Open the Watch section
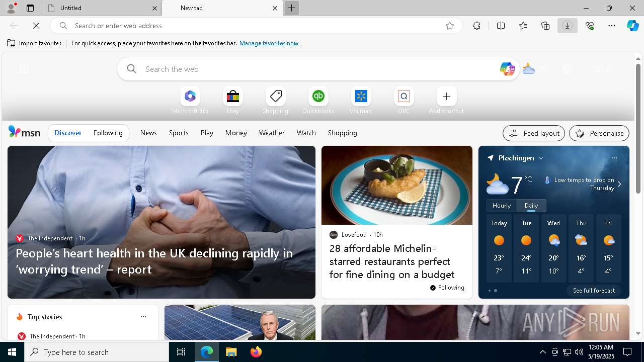 coord(306,133)
